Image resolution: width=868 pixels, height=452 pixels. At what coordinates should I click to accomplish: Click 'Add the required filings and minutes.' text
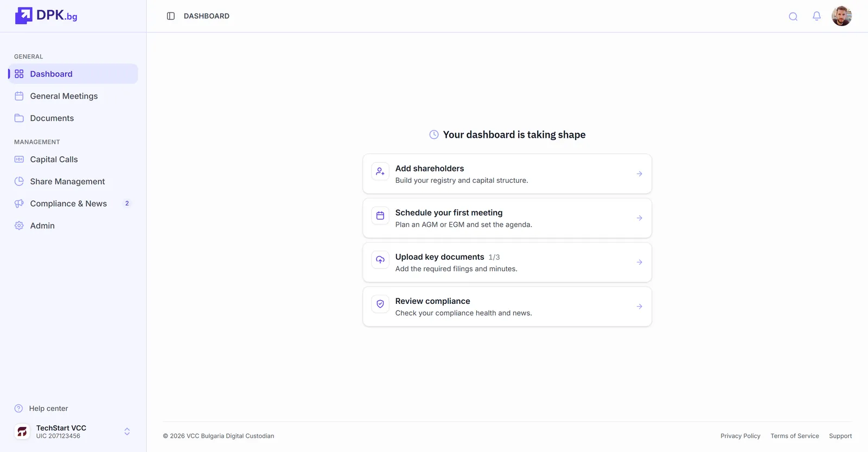456,269
